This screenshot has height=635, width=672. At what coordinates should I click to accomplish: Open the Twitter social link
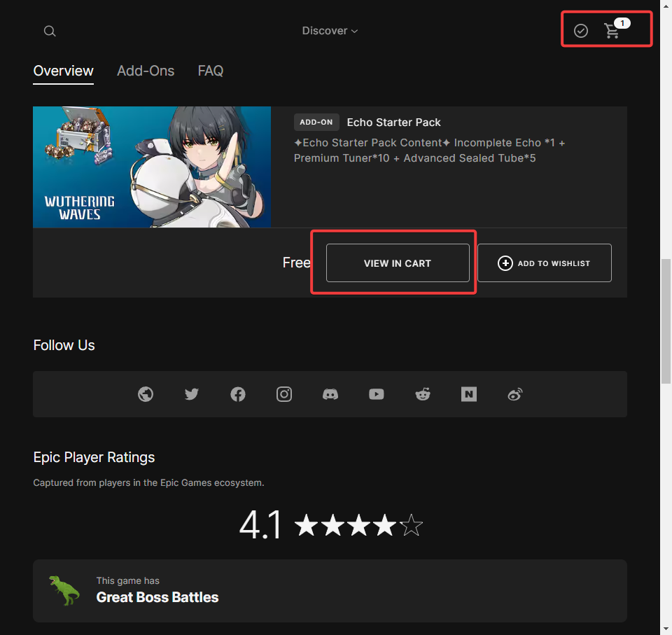point(192,394)
